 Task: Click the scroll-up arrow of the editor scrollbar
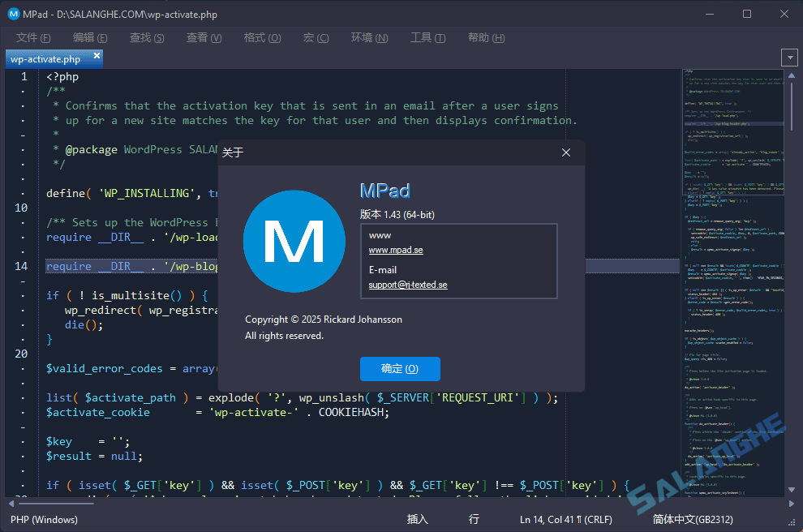791,75
